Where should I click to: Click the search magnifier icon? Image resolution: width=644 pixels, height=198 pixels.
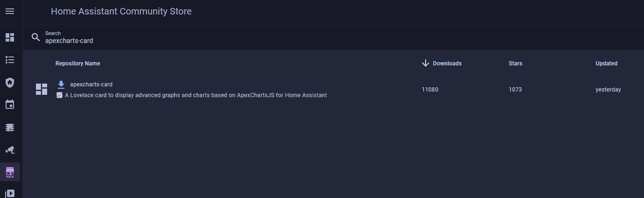point(36,37)
